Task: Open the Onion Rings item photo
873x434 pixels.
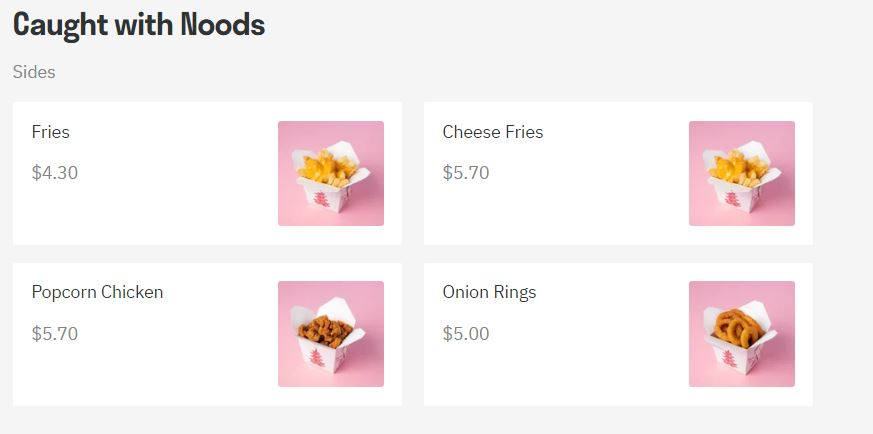Action: [741, 333]
